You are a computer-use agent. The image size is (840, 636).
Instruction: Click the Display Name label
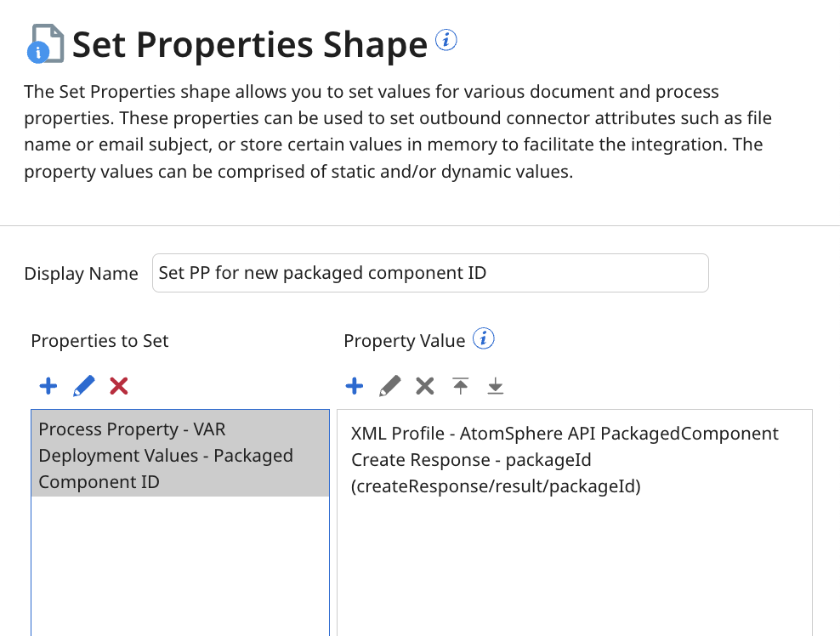pos(81,274)
